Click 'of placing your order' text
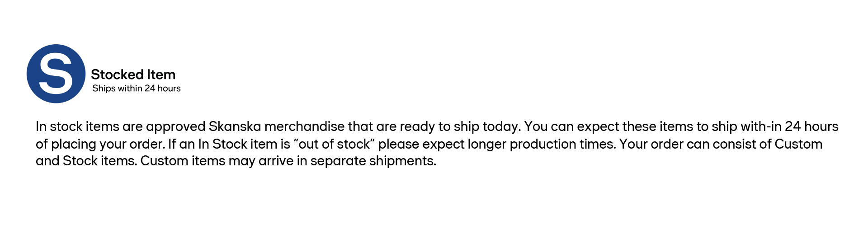 click(100, 145)
